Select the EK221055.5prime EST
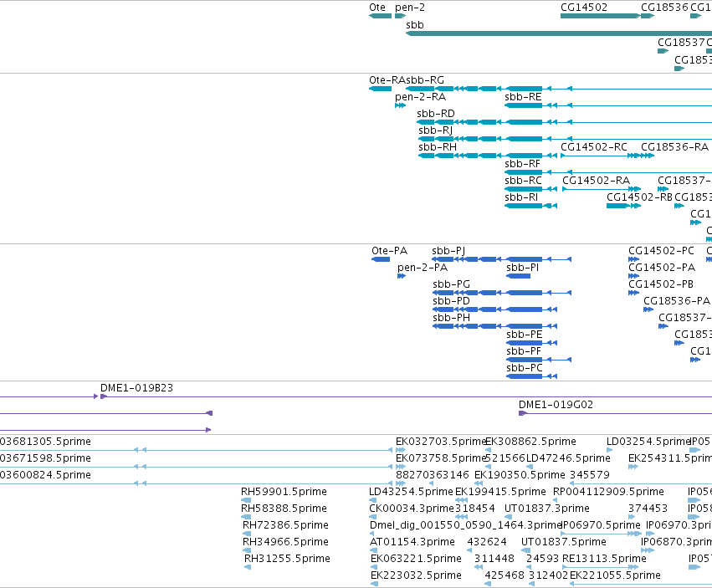Viewport: 712px width, 588px height. tap(641, 585)
